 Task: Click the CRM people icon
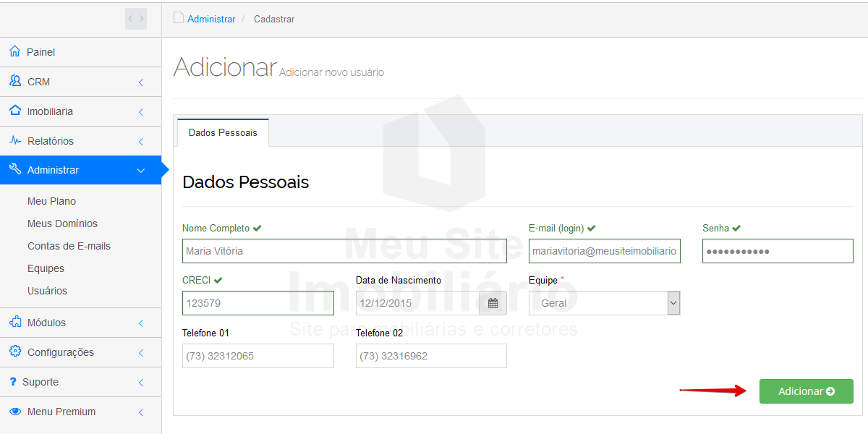pyautogui.click(x=15, y=82)
